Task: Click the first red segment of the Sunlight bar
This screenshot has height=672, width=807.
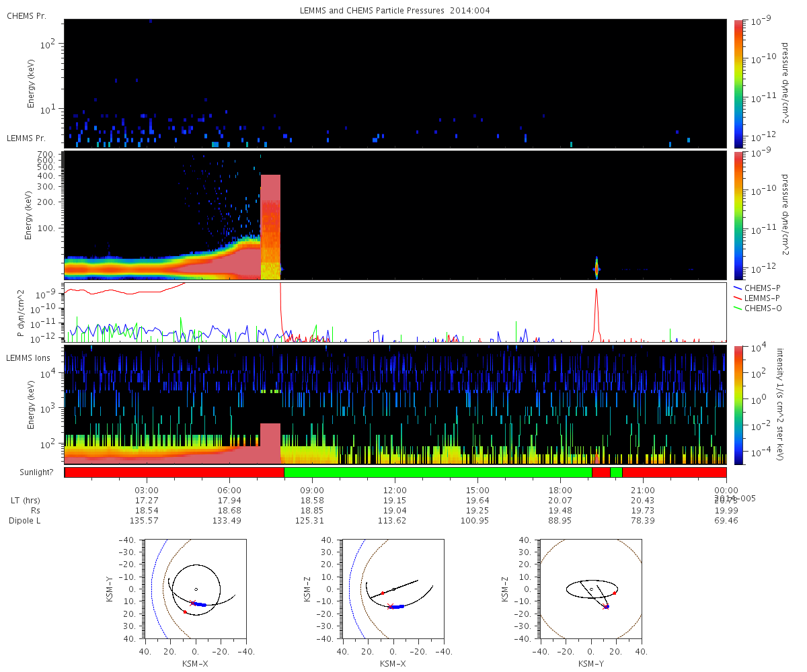Action: coord(174,472)
